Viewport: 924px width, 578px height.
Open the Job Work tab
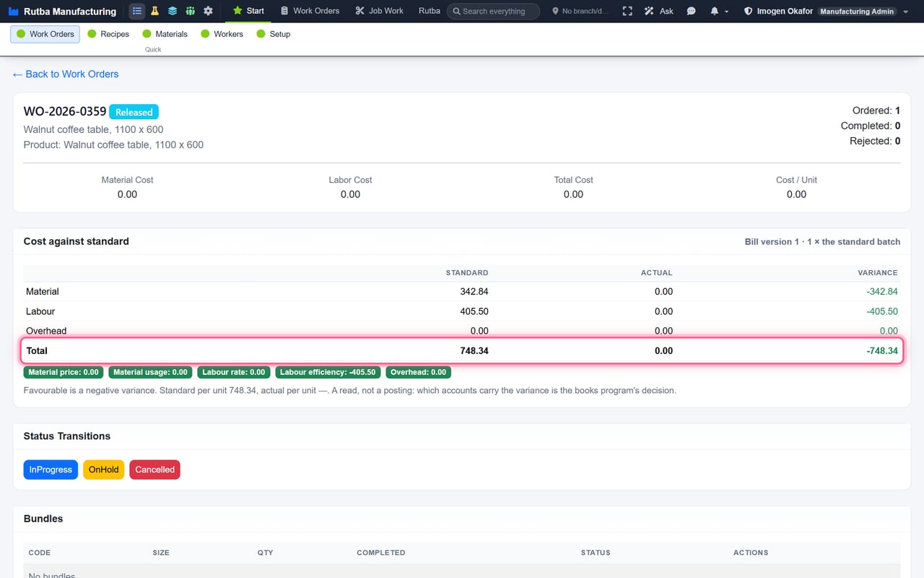click(x=380, y=11)
